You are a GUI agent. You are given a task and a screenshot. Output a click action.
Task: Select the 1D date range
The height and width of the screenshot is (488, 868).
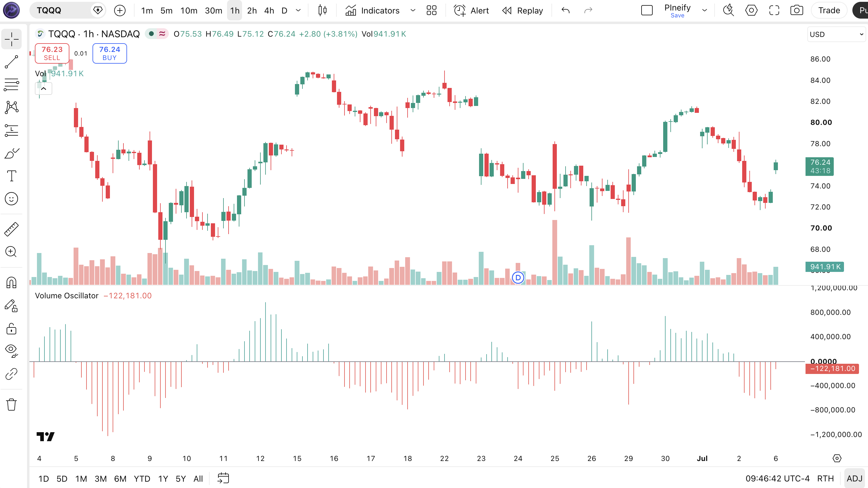pos(44,479)
